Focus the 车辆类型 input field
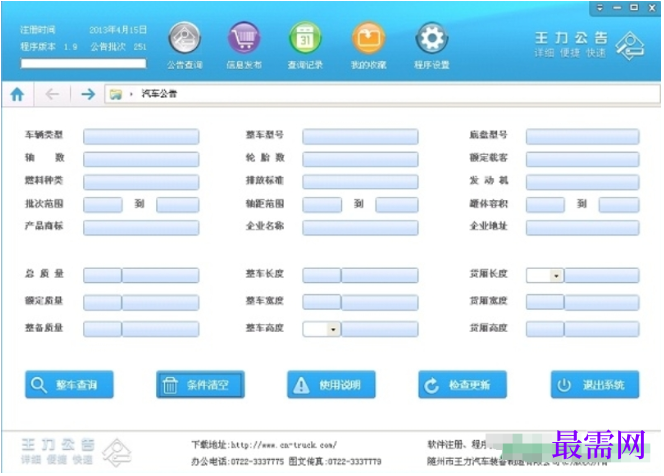The image size is (664, 476). [x=141, y=136]
